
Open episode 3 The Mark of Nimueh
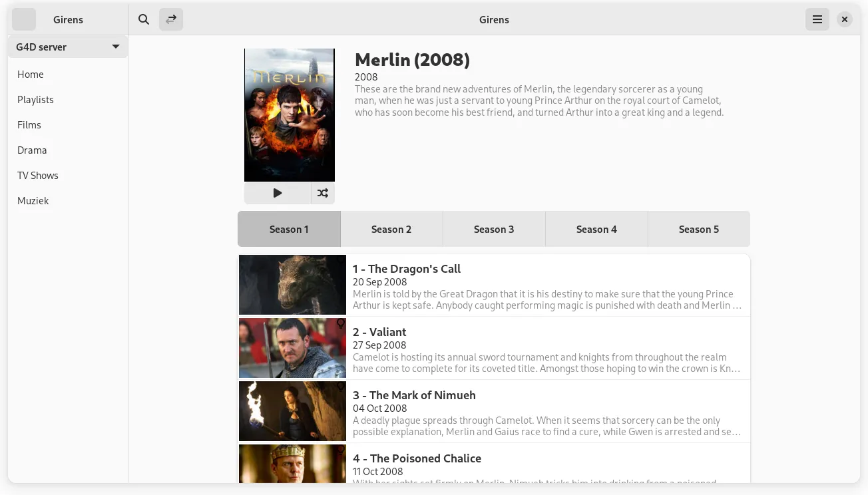[414, 395]
